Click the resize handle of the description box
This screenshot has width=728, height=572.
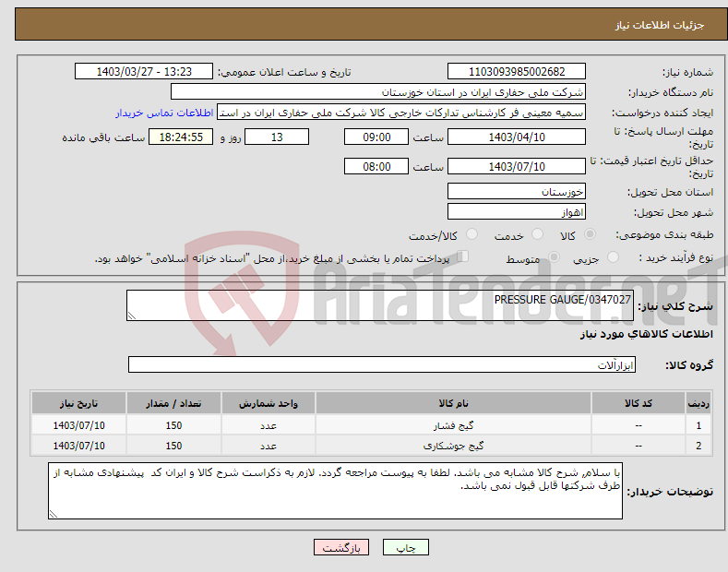tap(132, 316)
